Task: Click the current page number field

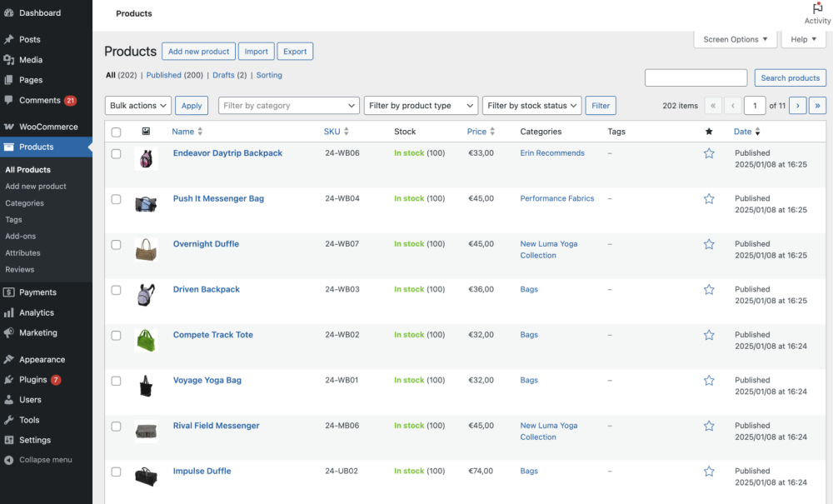Action: point(755,105)
